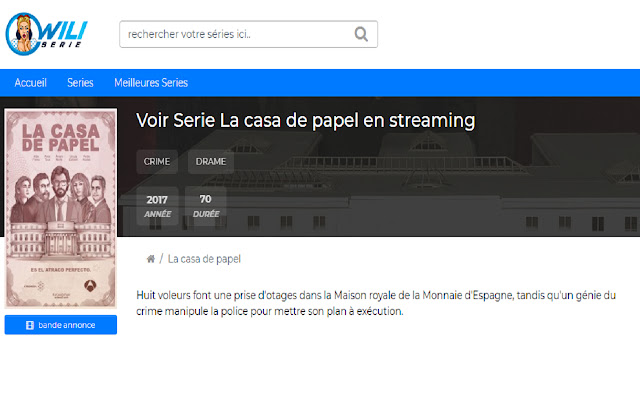The width and height of the screenshot is (640, 400).
Task: Click the magnifying glass search icon
Action: pos(361,34)
